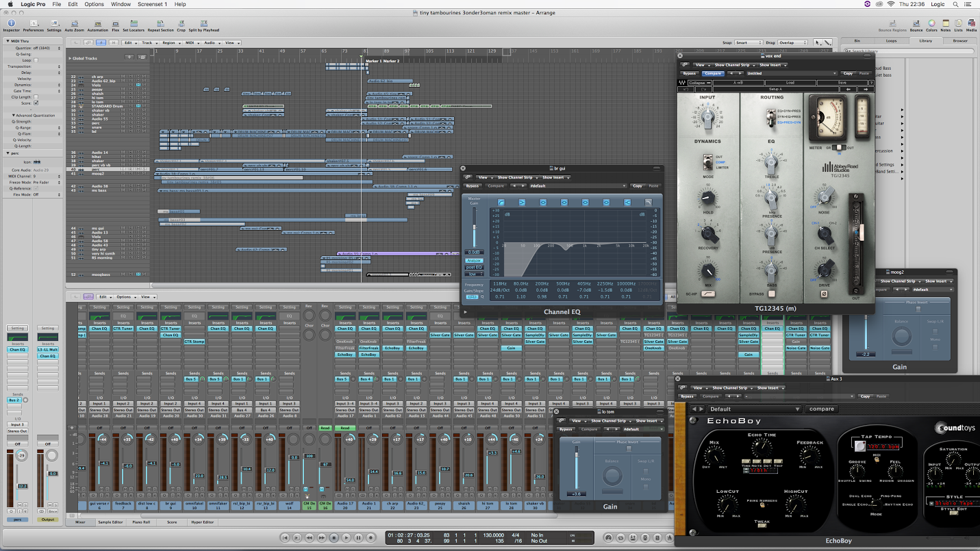This screenshot has width=980, height=551.
Task: Open the Snap dropdown set to Smart
Action: [x=750, y=42]
